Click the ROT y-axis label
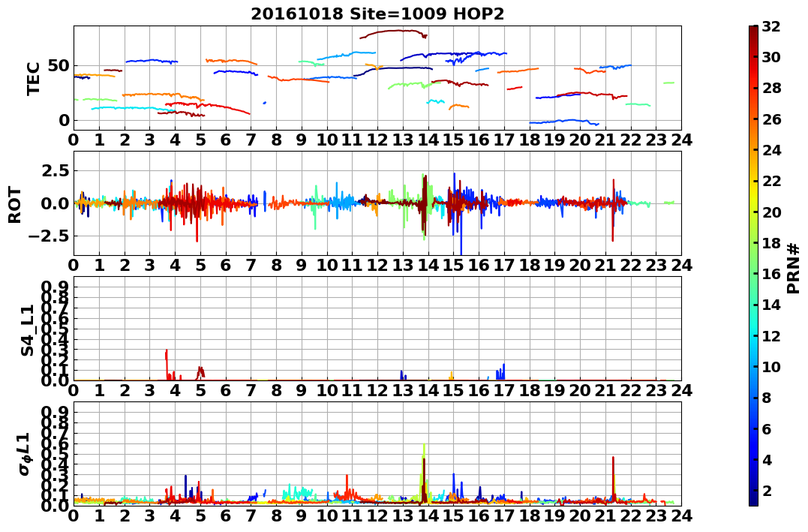808x532 pixels. [15, 205]
